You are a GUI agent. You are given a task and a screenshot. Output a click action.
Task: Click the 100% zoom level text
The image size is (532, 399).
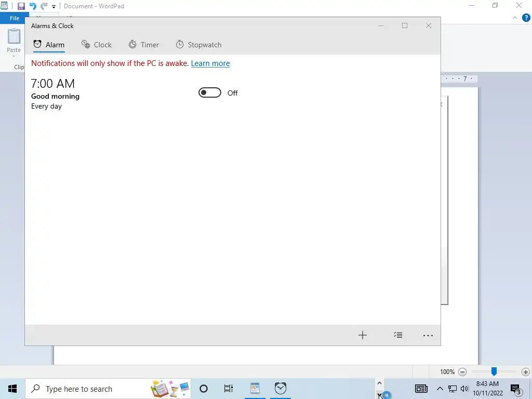pos(447,372)
